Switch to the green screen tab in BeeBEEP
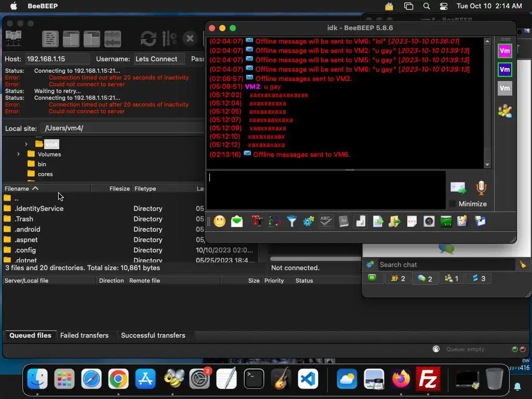 point(372,278)
